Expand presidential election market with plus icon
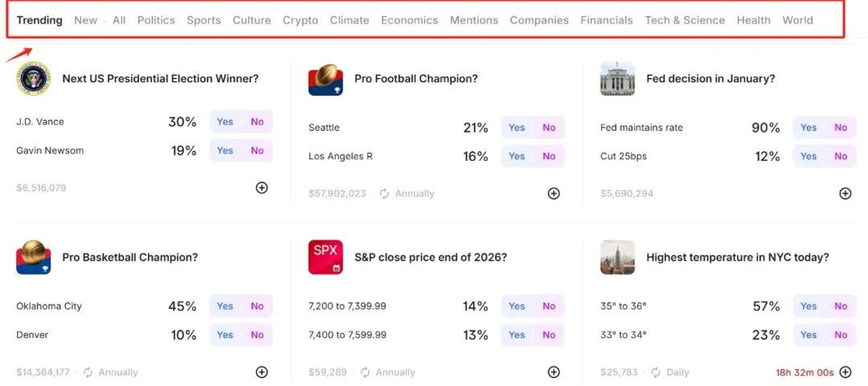Image resolution: width=868 pixels, height=386 pixels. click(262, 187)
